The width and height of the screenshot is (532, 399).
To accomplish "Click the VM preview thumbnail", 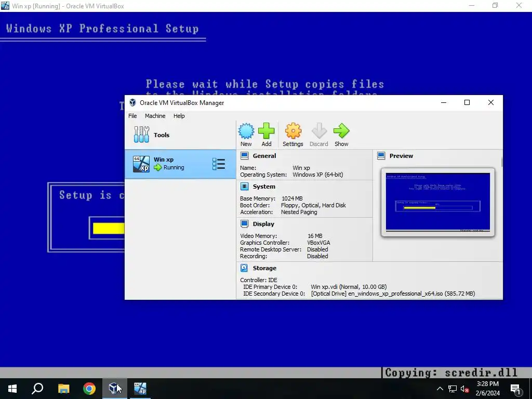I will tap(437, 202).
